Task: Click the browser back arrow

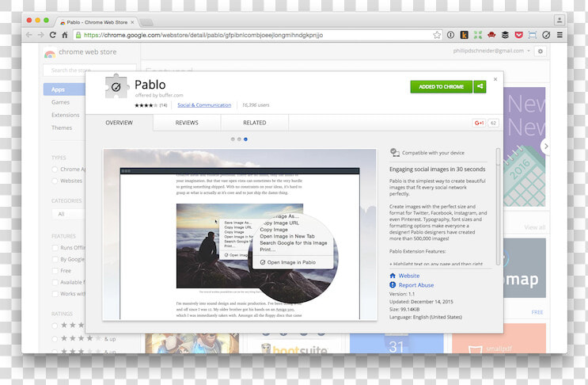Action: click(28, 35)
